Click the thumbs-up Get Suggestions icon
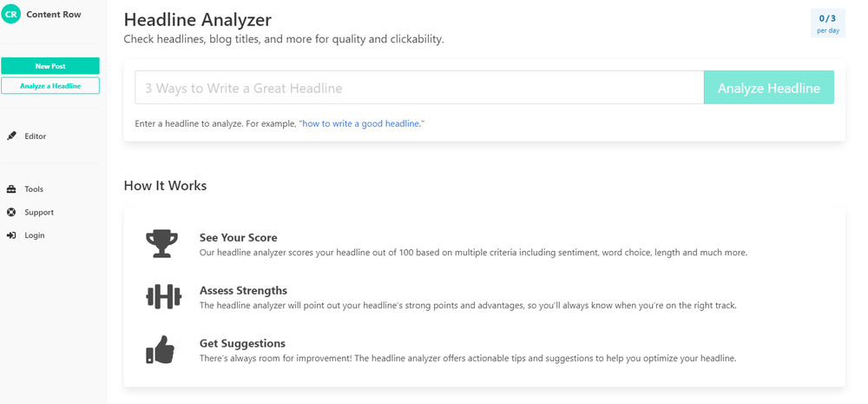The height and width of the screenshot is (404, 868). click(x=161, y=350)
